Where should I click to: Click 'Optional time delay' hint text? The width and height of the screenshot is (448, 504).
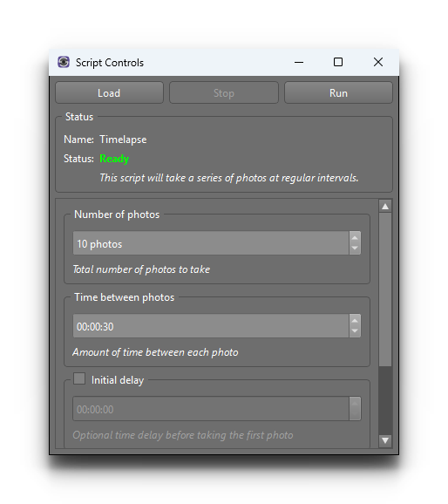[183, 435]
